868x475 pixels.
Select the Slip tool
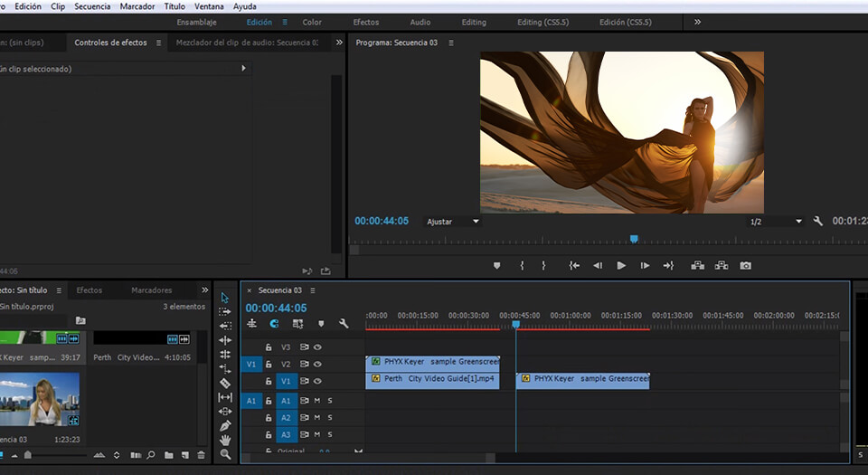coord(225,397)
